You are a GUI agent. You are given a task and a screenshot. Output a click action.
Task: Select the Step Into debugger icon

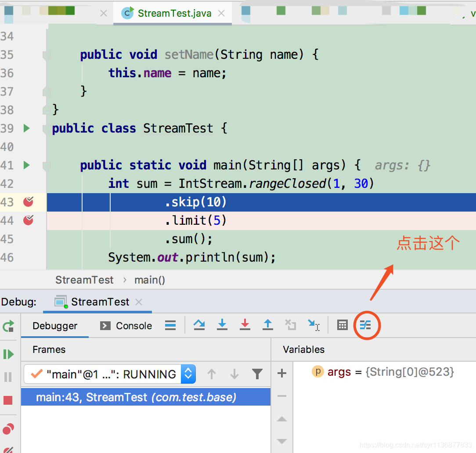point(222,325)
